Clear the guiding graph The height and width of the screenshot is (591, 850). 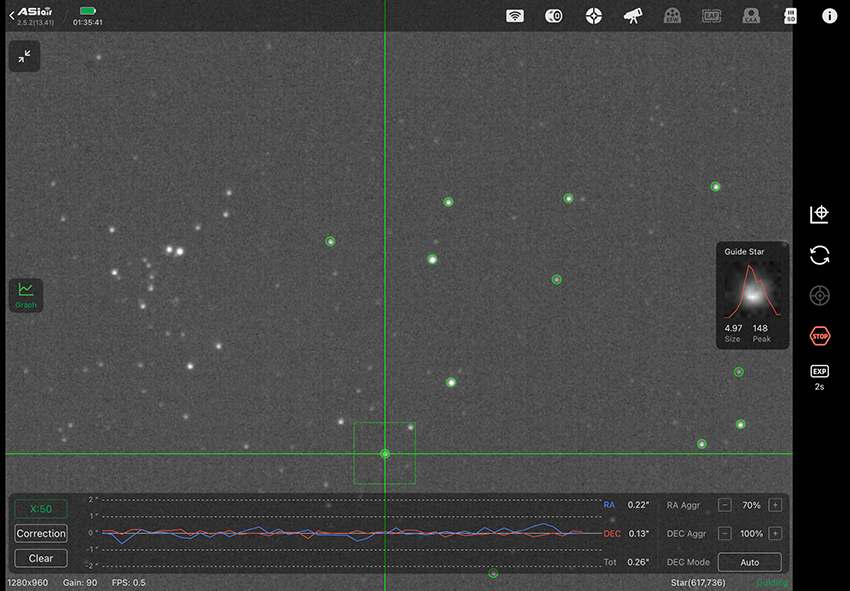pos(41,558)
